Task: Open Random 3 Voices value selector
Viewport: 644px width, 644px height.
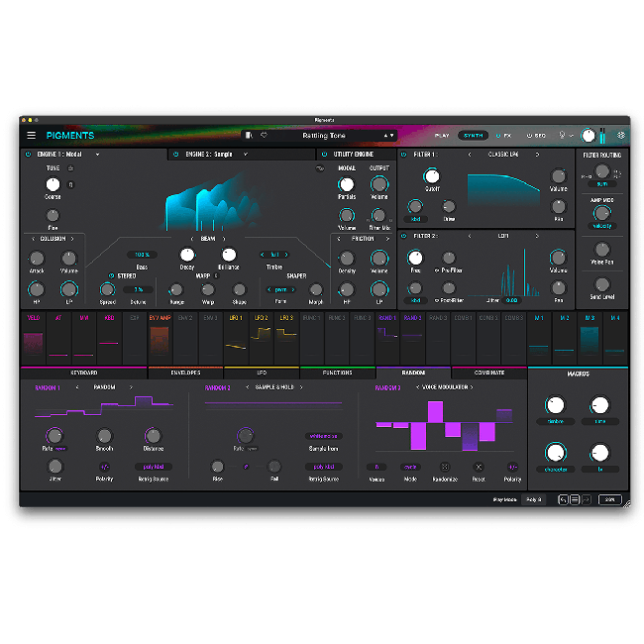Action: point(376,467)
